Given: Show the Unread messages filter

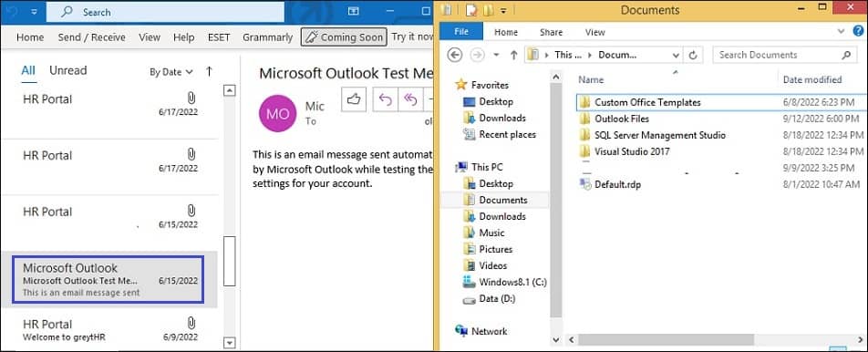Looking at the screenshot, I should [68, 70].
